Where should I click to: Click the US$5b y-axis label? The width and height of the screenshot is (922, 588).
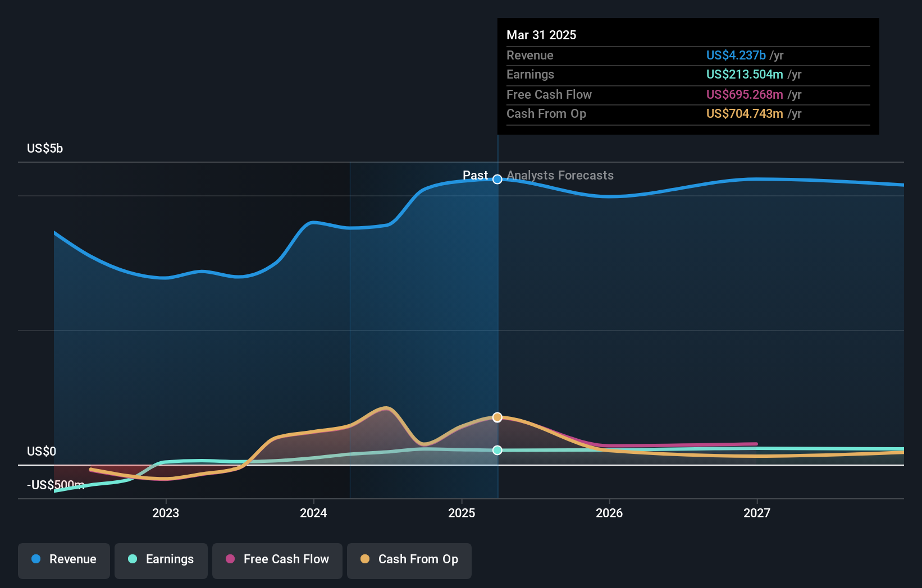[45, 149]
